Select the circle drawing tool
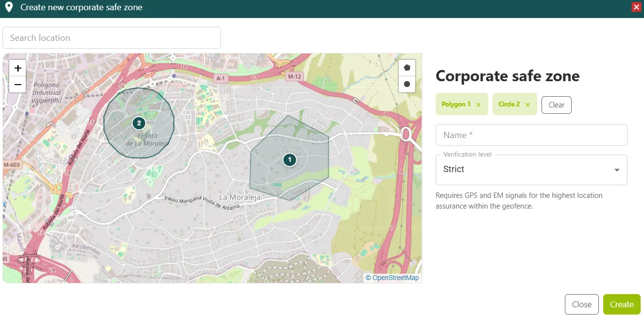 407,84
